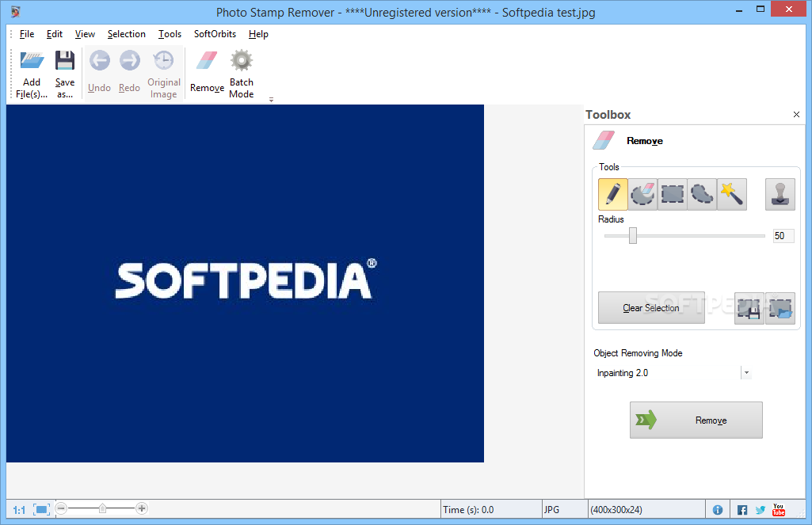Open the File menu
The image size is (812, 525).
pyautogui.click(x=27, y=34)
